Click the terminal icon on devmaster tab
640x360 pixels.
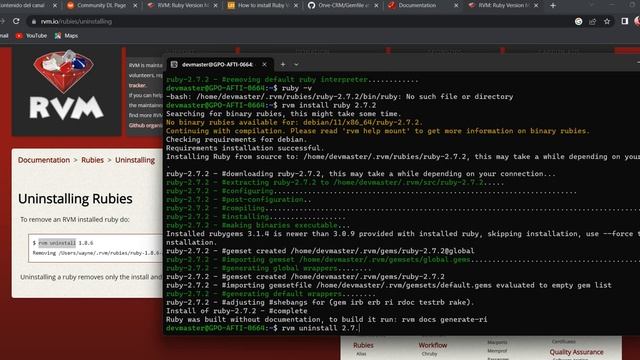(174, 64)
